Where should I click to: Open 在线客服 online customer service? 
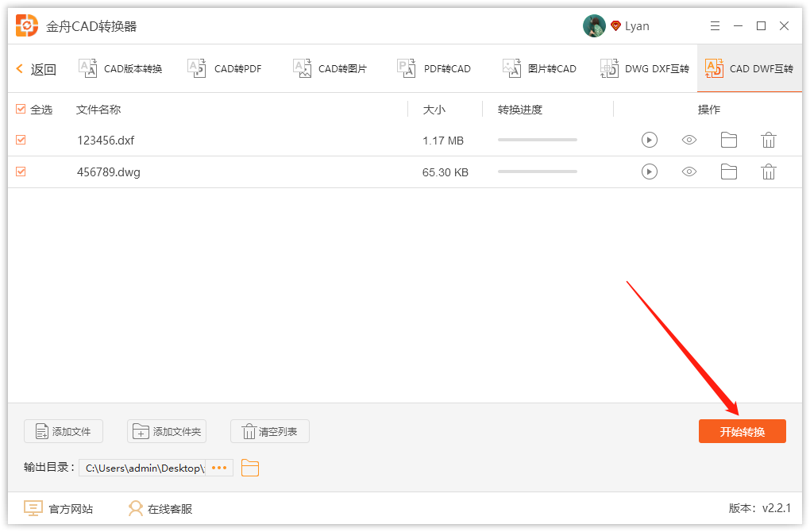pos(162,508)
